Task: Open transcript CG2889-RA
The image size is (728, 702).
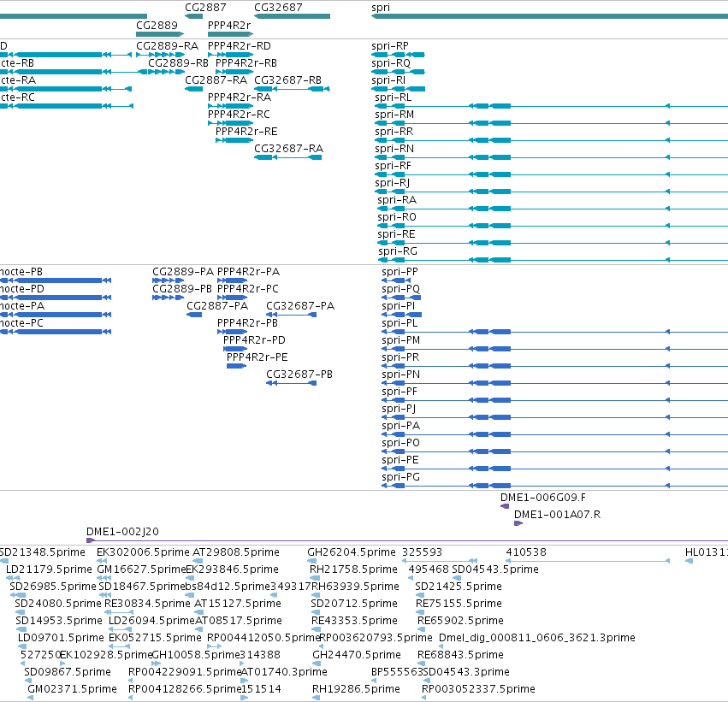Action: 167,46
